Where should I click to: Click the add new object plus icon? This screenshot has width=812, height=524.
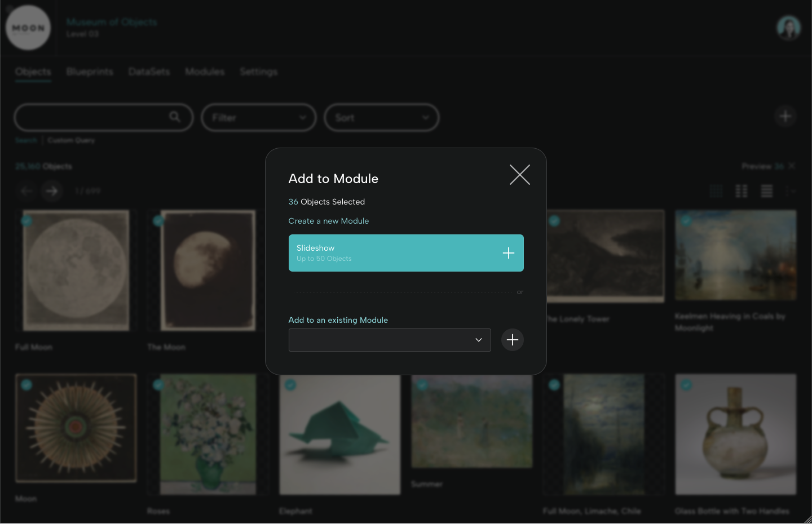click(785, 116)
